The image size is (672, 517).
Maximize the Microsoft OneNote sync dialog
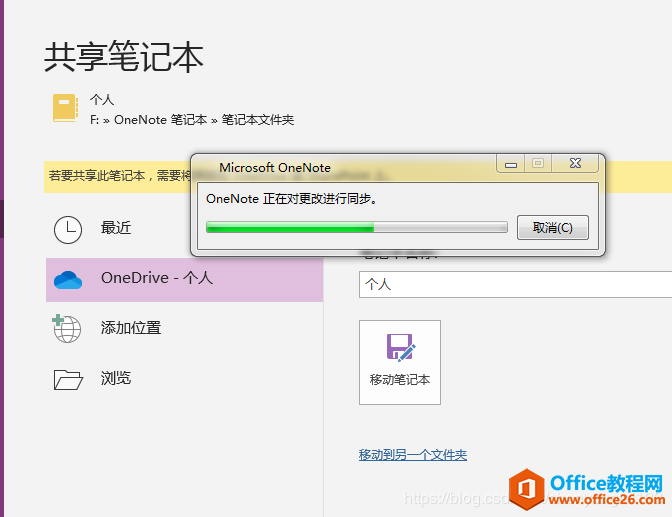[x=538, y=163]
